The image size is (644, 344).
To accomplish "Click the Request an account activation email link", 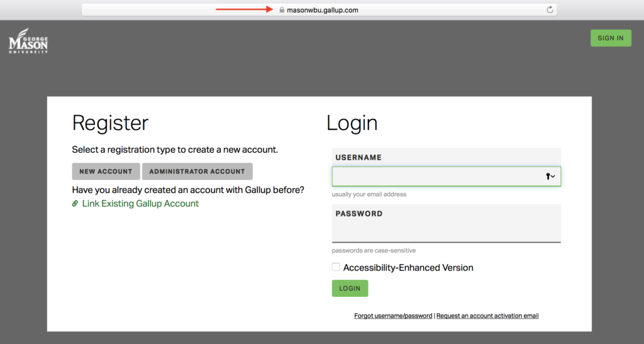I will point(487,316).
